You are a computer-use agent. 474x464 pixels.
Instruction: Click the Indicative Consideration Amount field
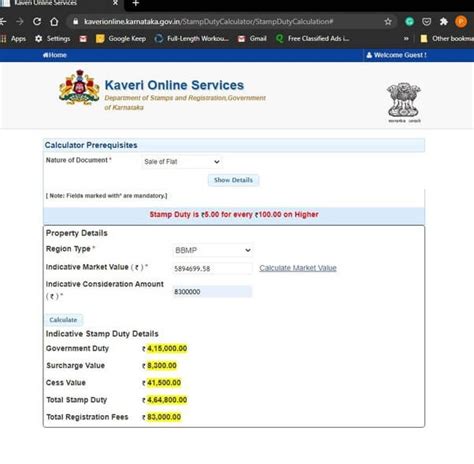tap(213, 292)
